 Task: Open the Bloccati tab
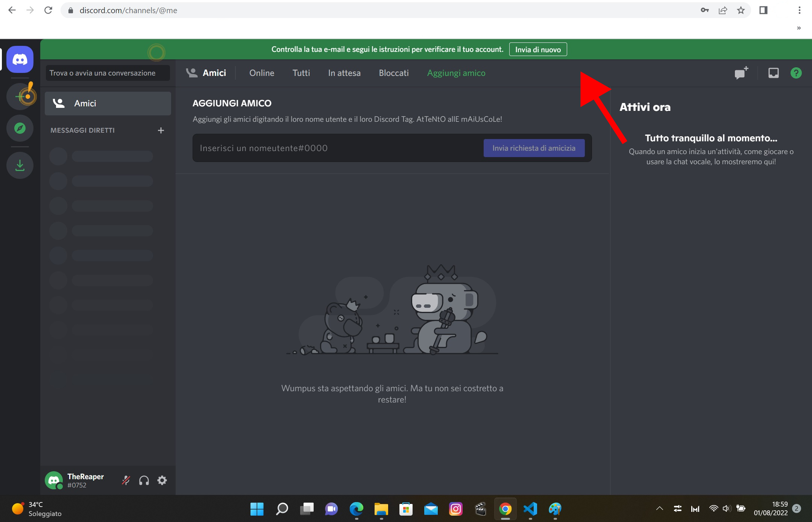pyautogui.click(x=393, y=73)
